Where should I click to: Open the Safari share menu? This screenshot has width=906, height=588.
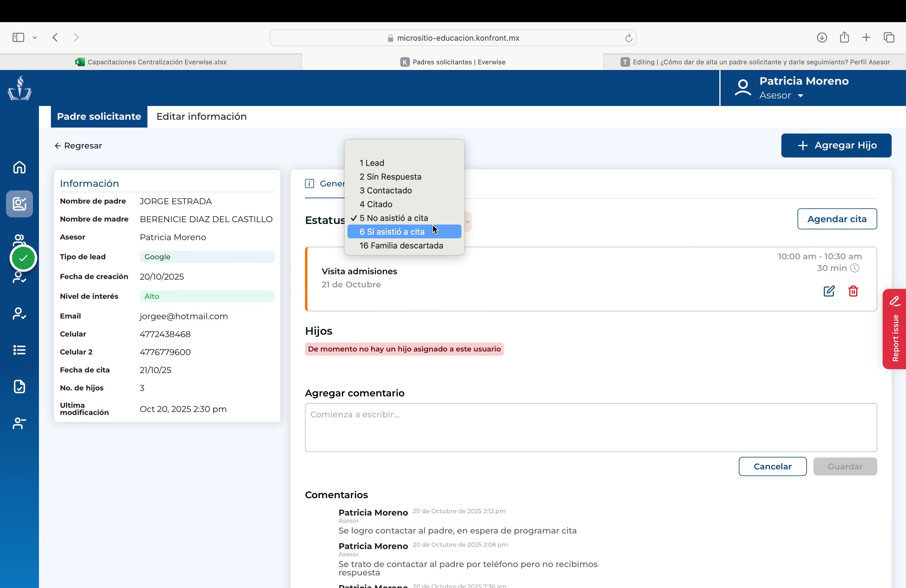click(844, 37)
